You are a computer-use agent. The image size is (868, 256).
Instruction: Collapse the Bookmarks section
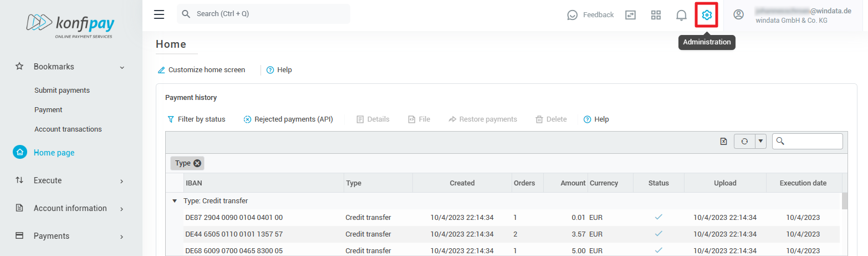coord(121,67)
